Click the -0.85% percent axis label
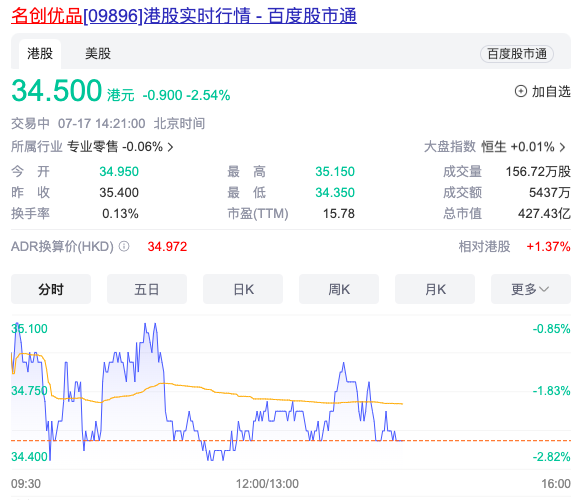582x500 pixels. click(x=552, y=329)
